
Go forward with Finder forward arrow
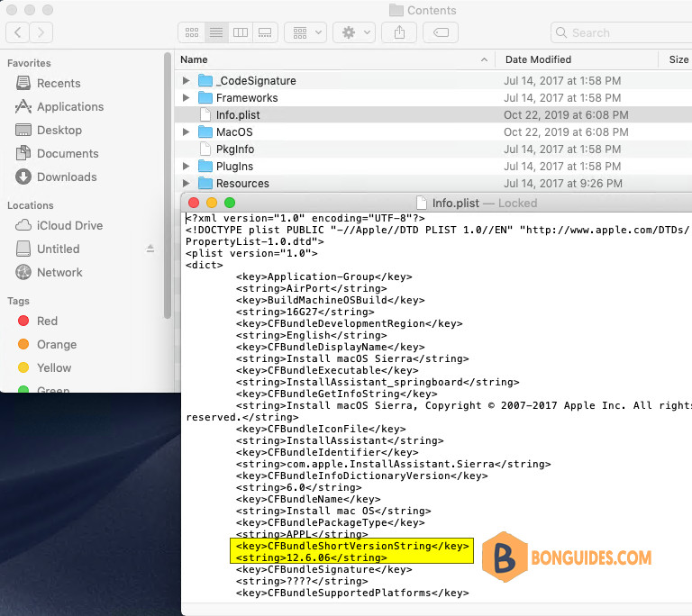(41, 32)
